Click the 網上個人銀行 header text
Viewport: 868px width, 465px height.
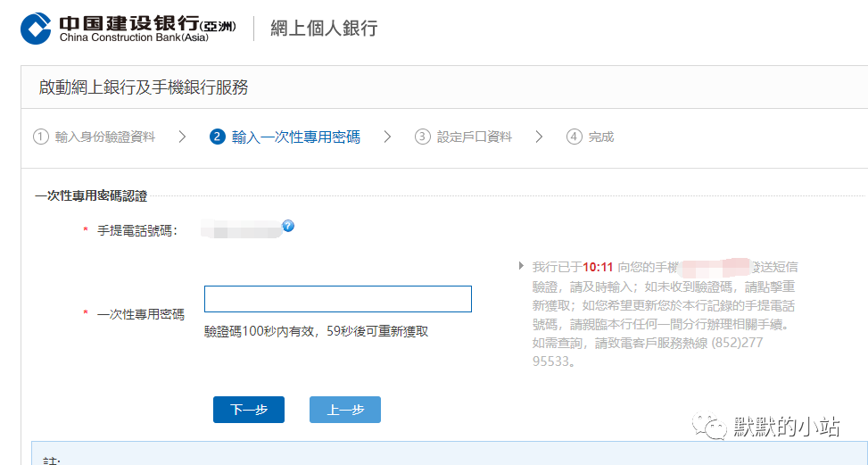click(x=324, y=29)
